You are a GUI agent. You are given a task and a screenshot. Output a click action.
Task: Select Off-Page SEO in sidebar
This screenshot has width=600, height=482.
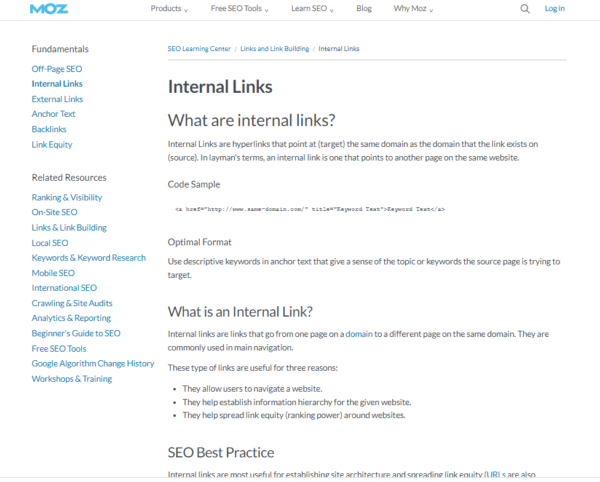(x=56, y=69)
